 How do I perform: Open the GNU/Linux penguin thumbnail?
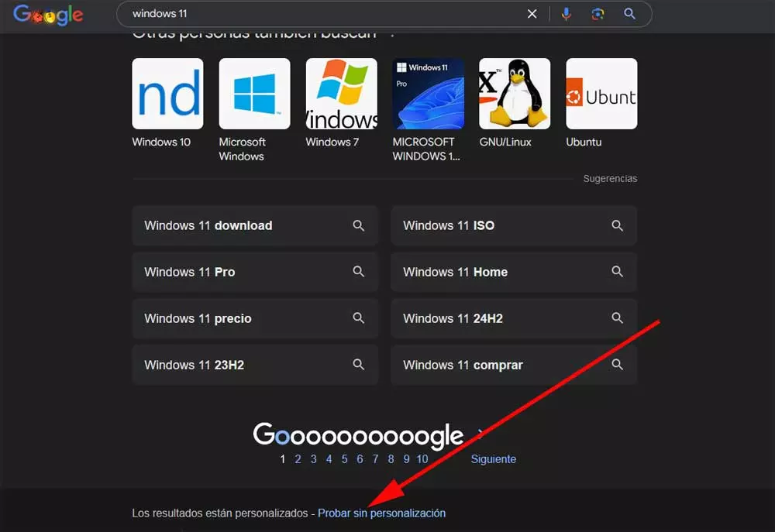tap(515, 94)
